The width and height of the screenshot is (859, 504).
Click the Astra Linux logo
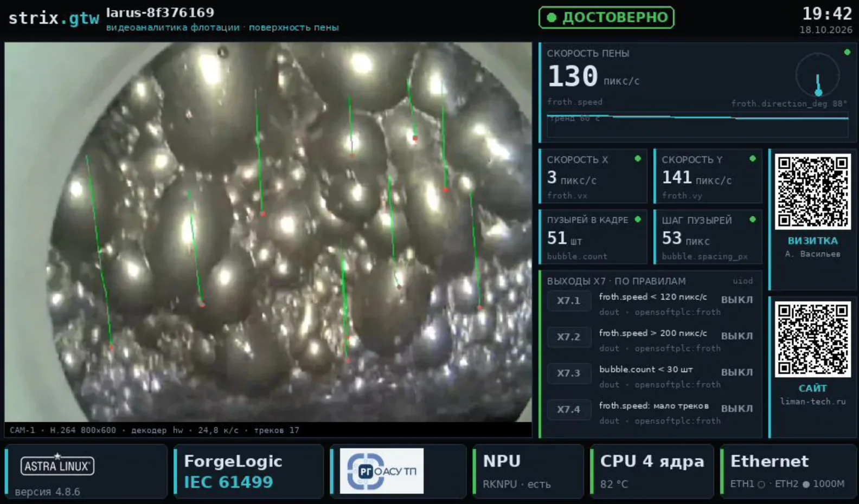pos(57,466)
